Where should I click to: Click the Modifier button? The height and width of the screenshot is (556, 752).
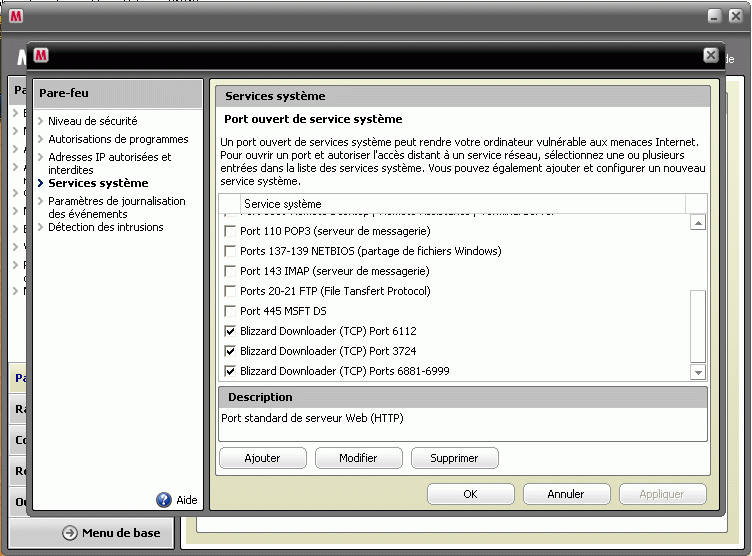358,458
